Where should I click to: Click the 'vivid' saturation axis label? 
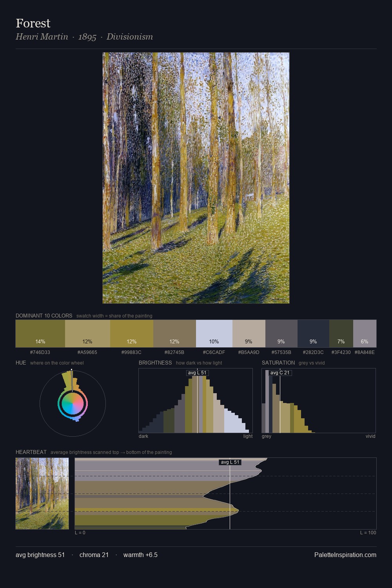370,436
